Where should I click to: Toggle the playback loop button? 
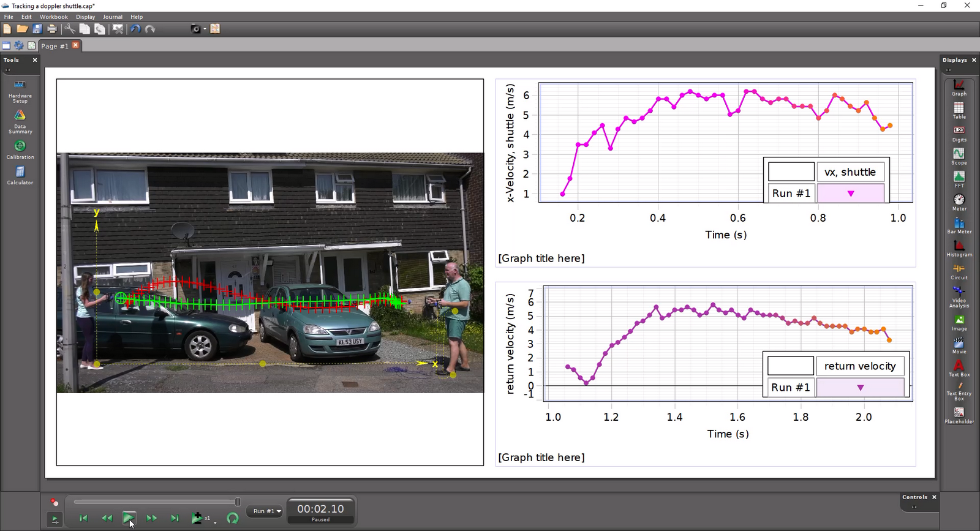coord(232,518)
